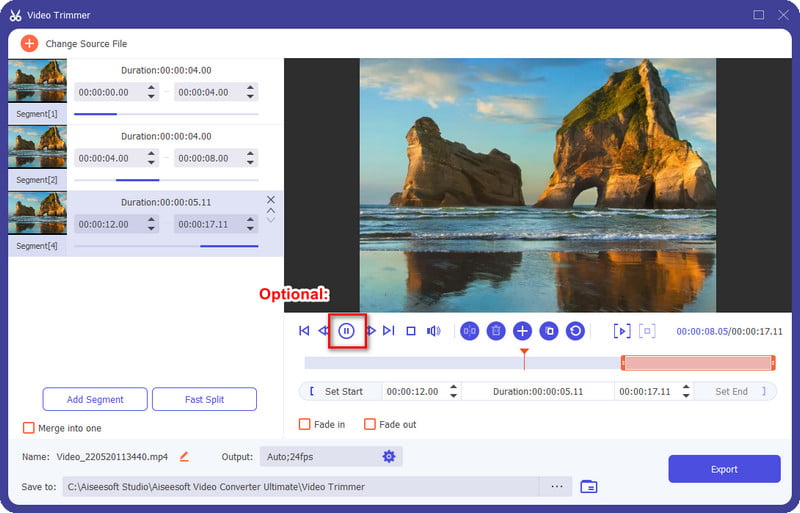Add a segment using the round plus icon
The height and width of the screenshot is (513, 800).
pos(522,331)
